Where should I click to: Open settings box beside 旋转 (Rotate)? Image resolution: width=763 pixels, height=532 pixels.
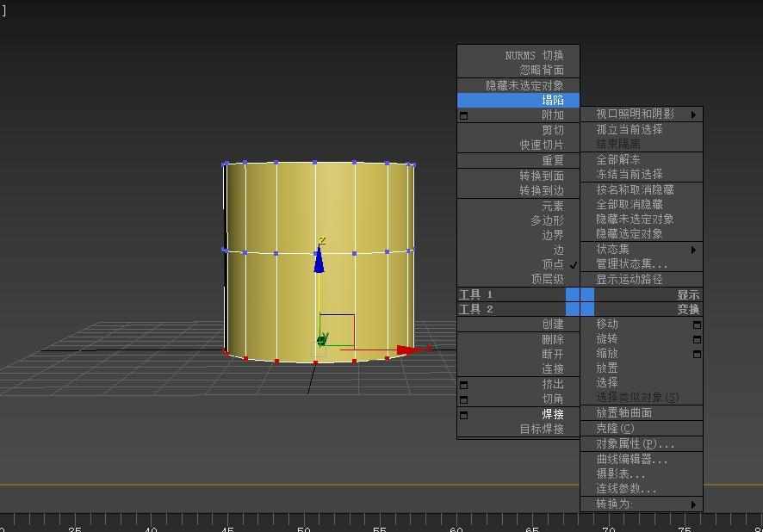697,340
